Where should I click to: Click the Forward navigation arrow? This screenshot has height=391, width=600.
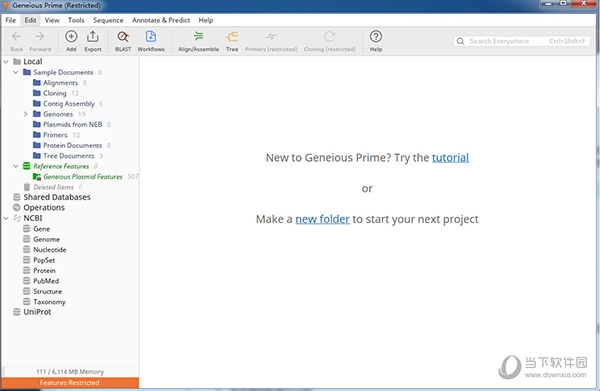pyautogui.click(x=40, y=37)
